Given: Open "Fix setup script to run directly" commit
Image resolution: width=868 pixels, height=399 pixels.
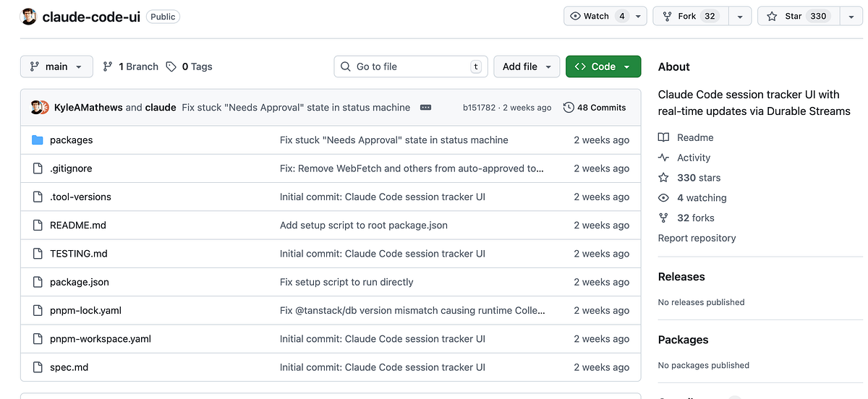Looking at the screenshot, I should [x=346, y=282].
